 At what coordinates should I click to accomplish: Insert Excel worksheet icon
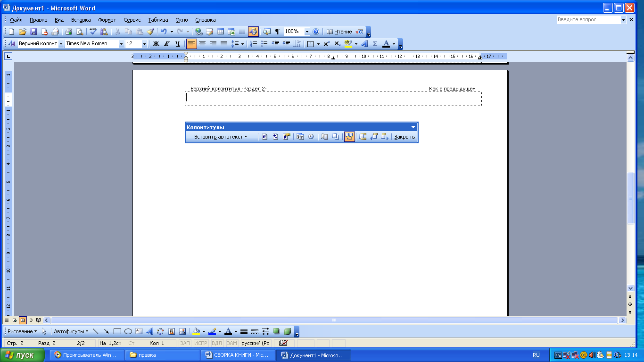(x=231, y=32)
